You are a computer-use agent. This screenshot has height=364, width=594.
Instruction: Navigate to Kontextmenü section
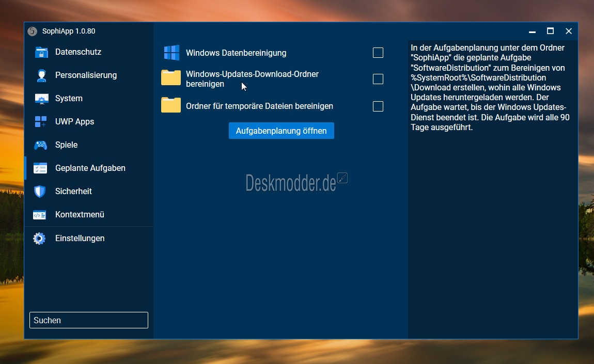tap(89, 214)
